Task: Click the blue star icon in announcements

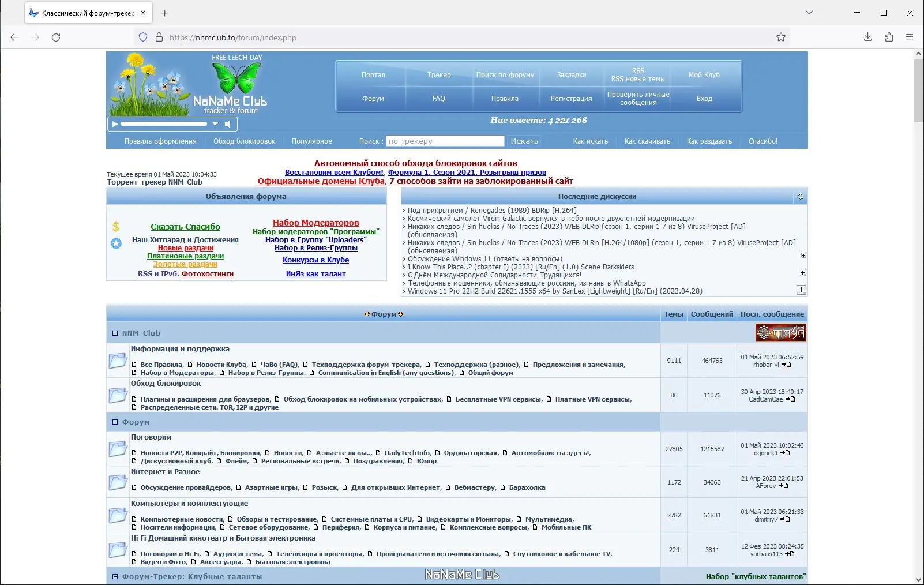Action: [116, 243]
